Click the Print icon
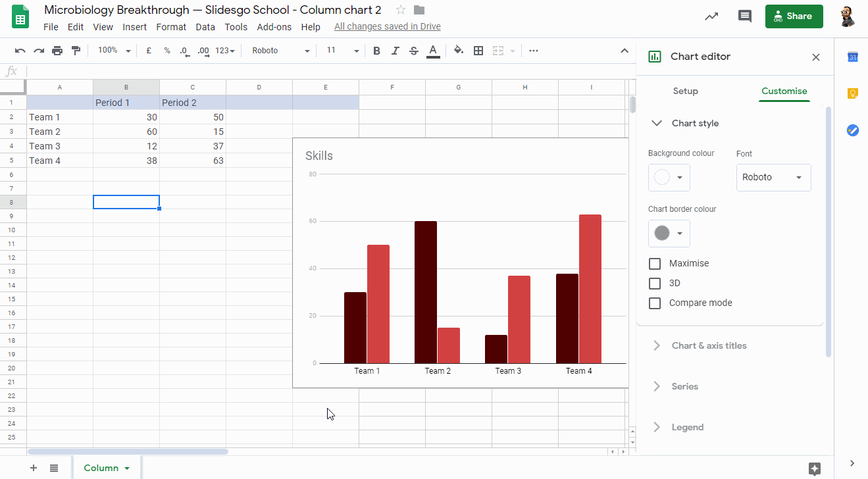Image resolution: width=868 pixels, height=479 pixels. [57, 51]
